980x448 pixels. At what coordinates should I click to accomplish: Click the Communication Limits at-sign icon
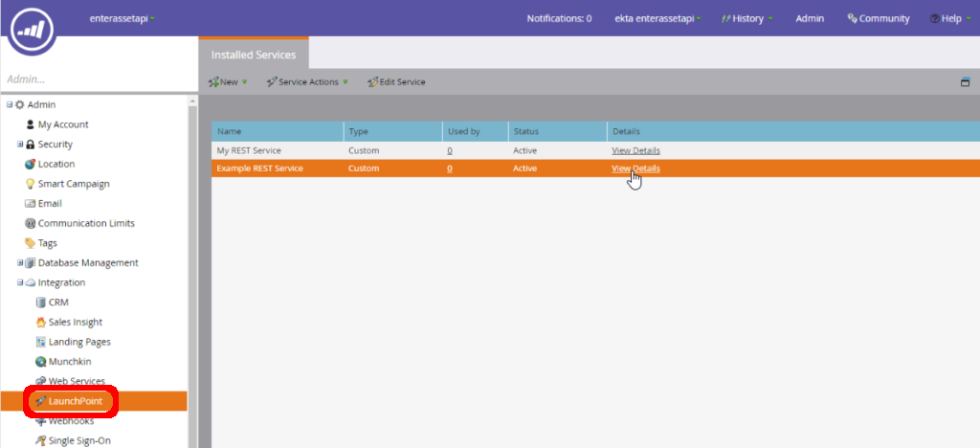click(30, 223)
